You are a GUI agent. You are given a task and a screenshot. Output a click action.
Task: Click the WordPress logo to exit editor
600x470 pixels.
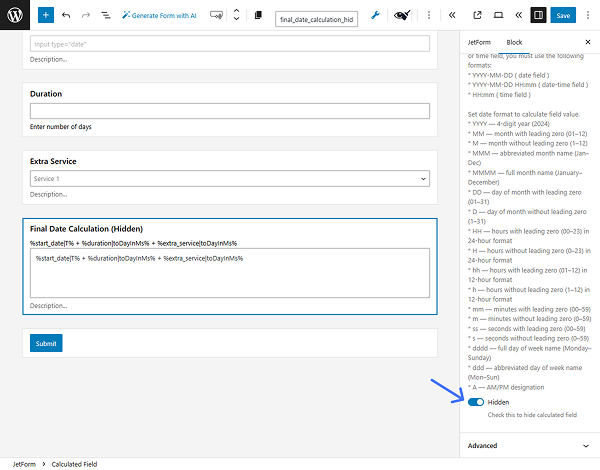(x=15, y=15)
